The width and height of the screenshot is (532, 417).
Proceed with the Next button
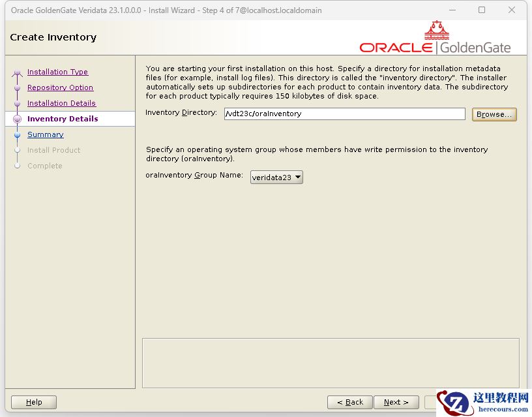396,403
